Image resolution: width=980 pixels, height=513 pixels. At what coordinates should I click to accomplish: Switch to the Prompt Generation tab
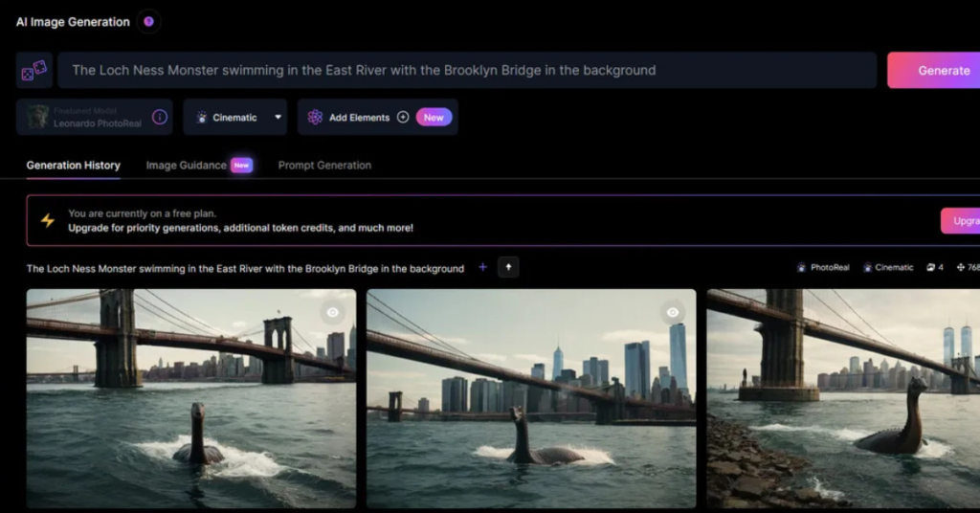(324, 165)
